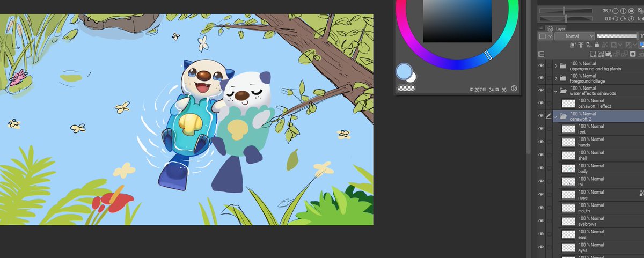The image size is (644, 258).
Task: Click the new raster layer icon
Action: pyautogui.click(x=593, y=54)
